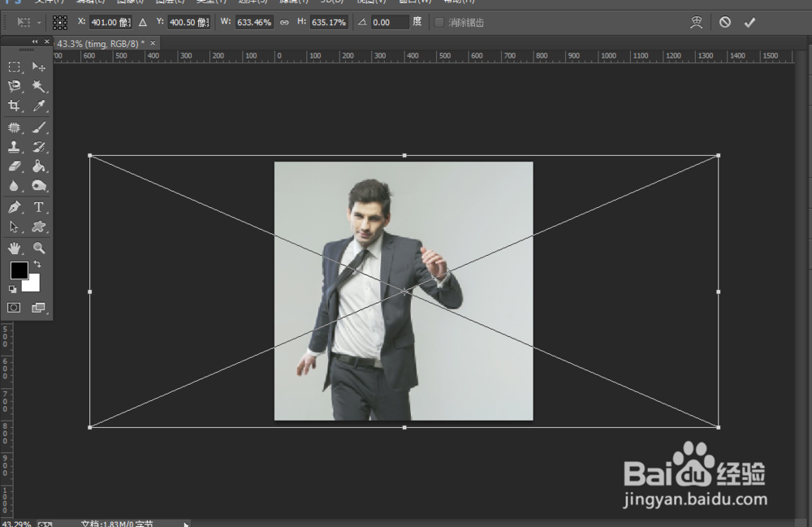Click the bottom-right transform handle
The image size is (812, 527).
tap(719, 427)
